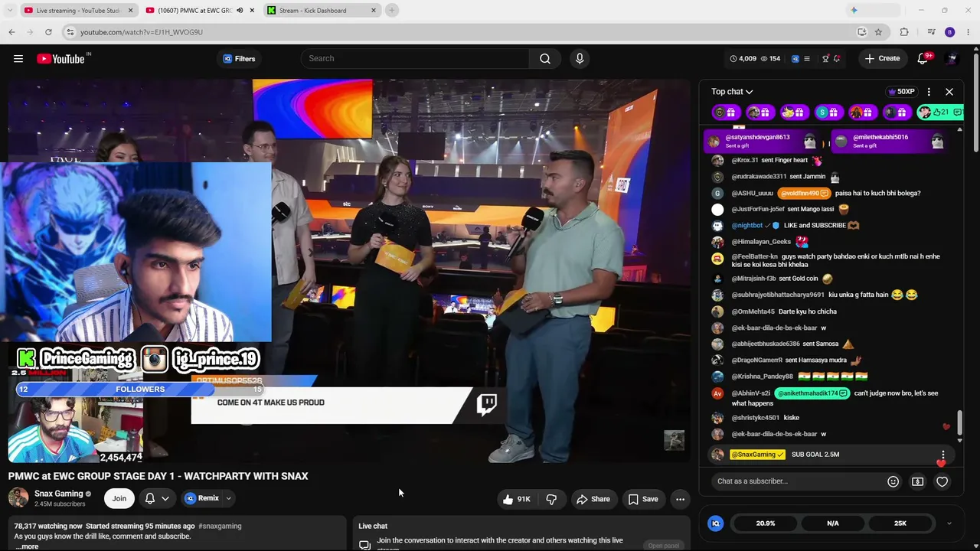Click the vidIQ trophy icon

click(x=825, y=59)
